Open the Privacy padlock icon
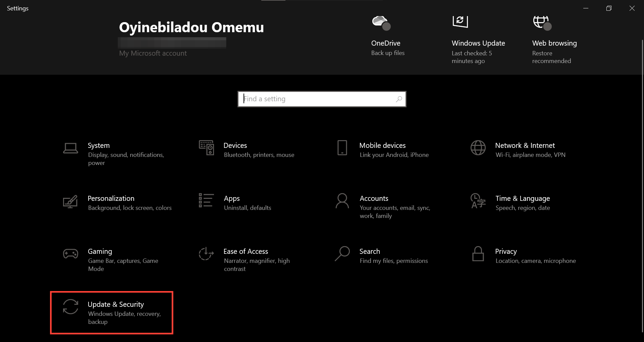 click(x=478, y=253)
